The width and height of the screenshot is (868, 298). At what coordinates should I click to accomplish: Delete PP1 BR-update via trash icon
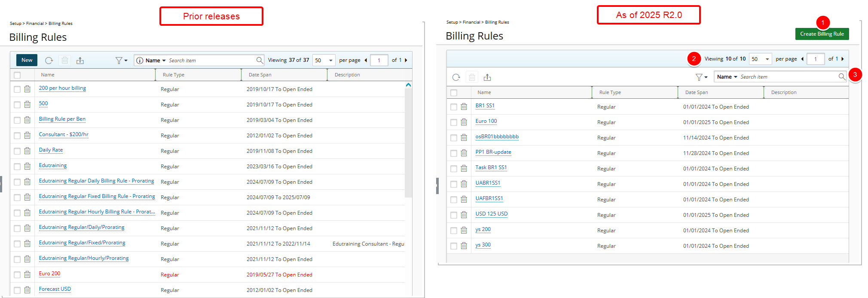coord(464,153)
